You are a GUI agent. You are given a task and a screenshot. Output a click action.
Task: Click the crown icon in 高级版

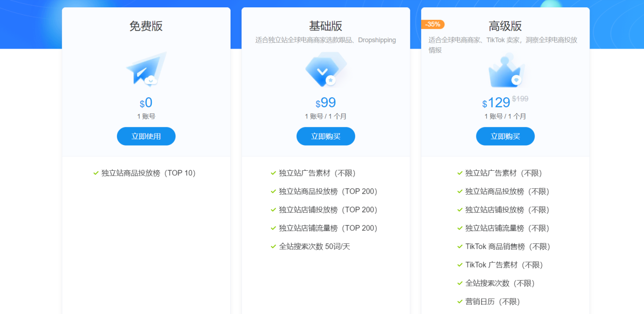tap(505, 72)
